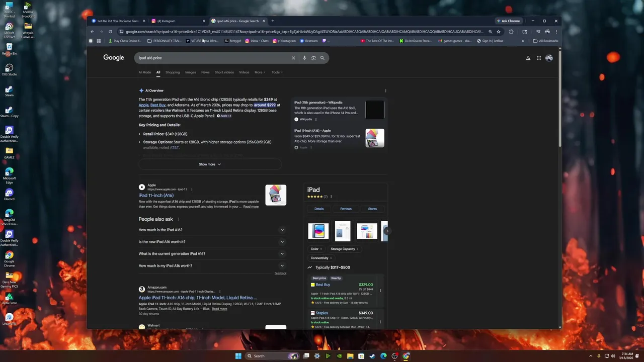Open the Storage Capacity dropdown
This screenshot has height=362, width=644.
345,249
